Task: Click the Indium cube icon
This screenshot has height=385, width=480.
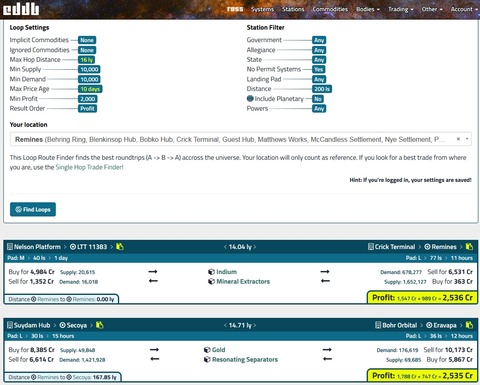Action: tap(211, 272)
